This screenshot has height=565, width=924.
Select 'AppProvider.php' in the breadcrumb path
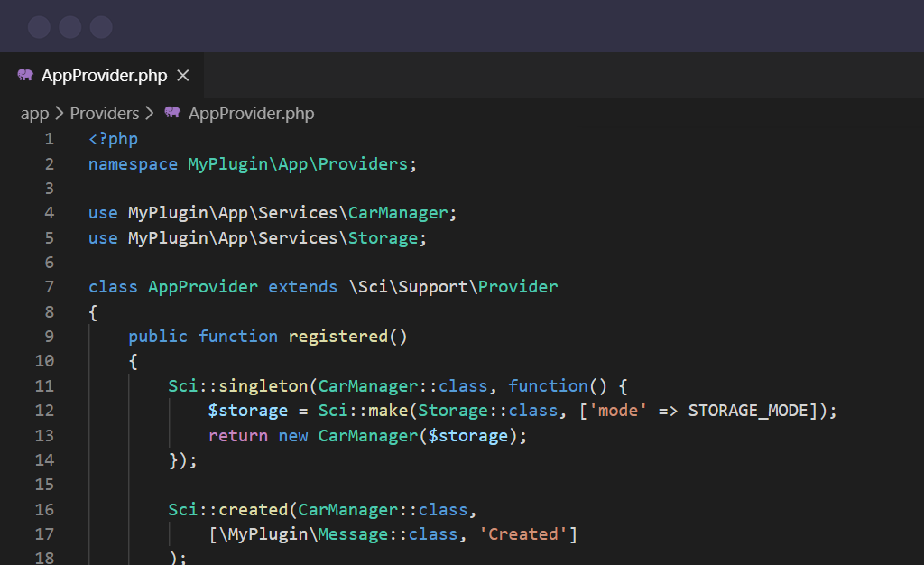point(251,113)
